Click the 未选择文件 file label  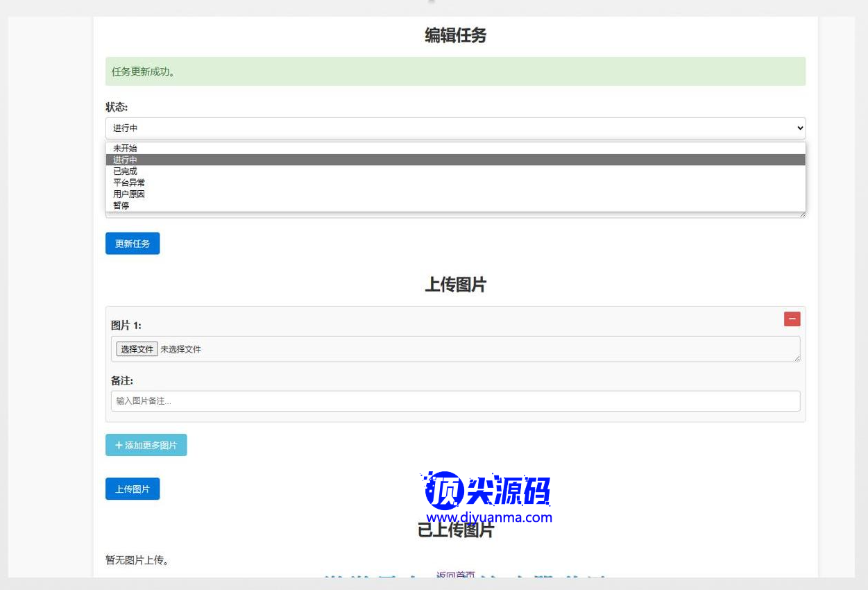click(x=181, y=349)
